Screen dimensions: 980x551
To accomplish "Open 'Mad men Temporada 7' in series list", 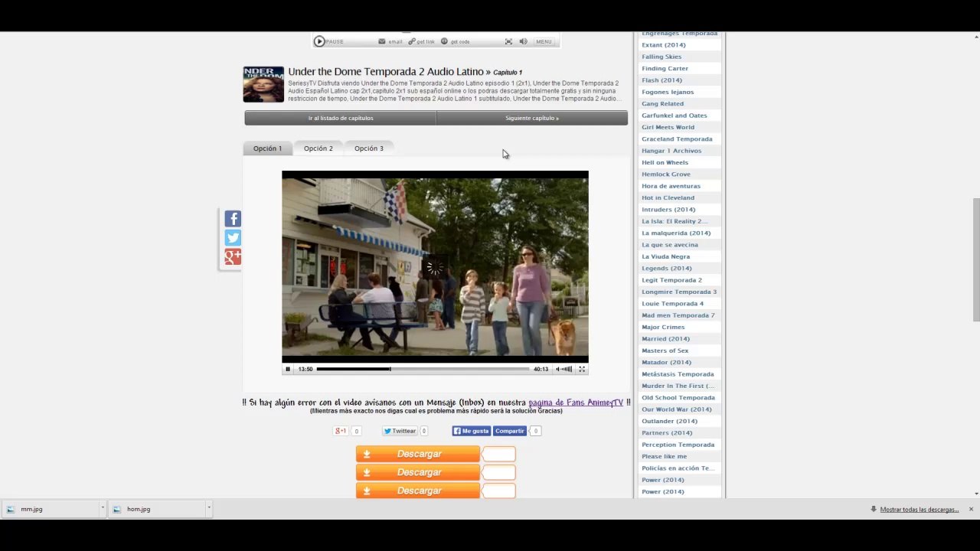I will click(678, 315).
